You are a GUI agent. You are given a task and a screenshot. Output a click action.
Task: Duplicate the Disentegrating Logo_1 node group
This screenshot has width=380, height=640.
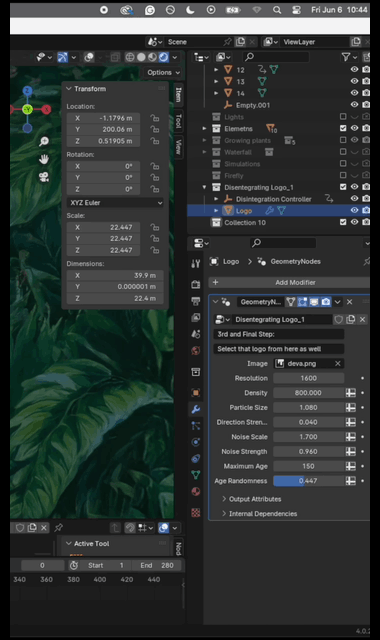pos(351,319)
